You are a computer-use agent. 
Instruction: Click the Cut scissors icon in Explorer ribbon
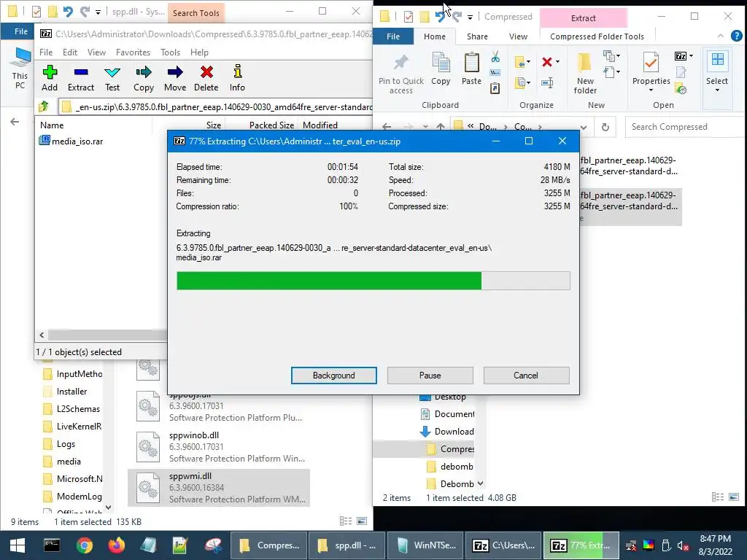click(x=495, y=57)
